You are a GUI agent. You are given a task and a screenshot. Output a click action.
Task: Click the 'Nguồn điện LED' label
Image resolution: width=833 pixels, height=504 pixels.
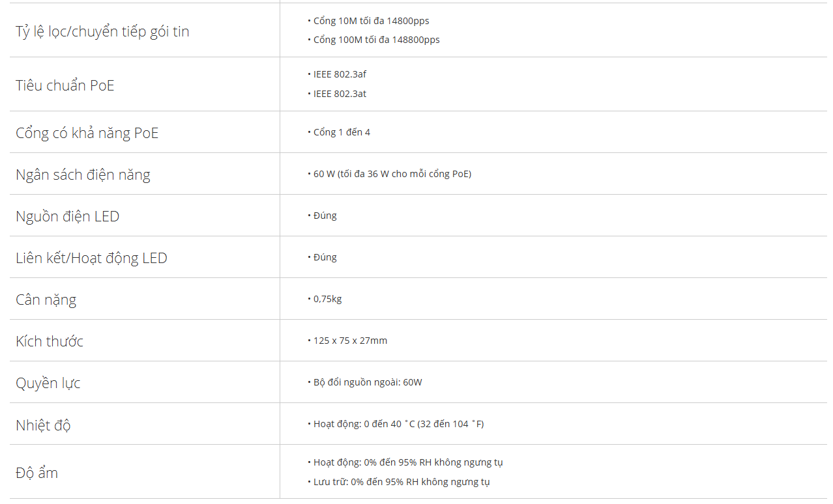[x=68, y=216]
